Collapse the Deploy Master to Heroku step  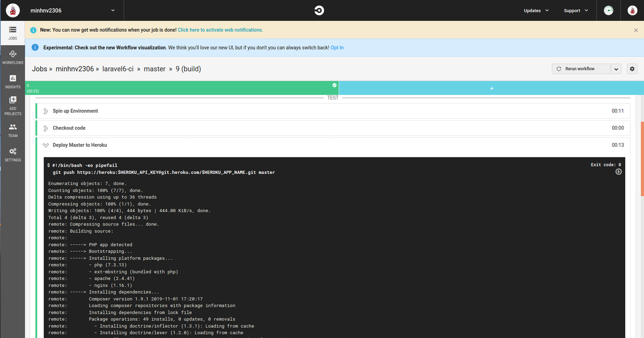click(46, 145)
